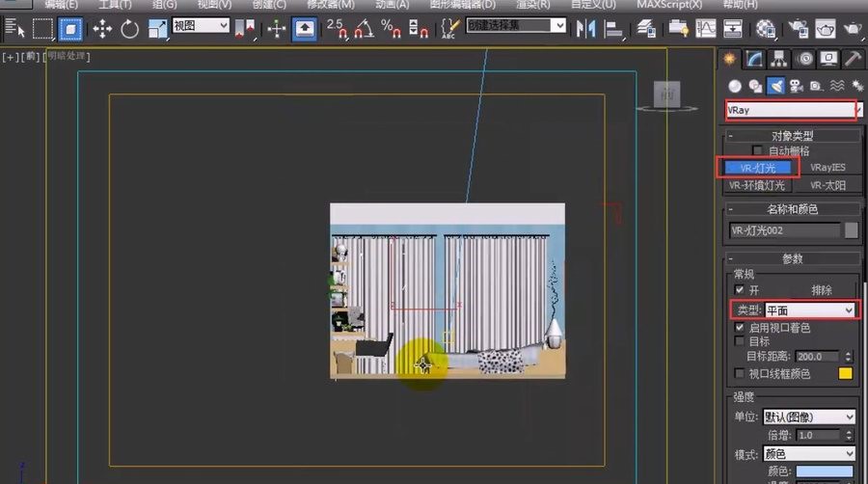Open the Rendered Frame Window
Screen dimensions: 868x484
pos(826,28)
